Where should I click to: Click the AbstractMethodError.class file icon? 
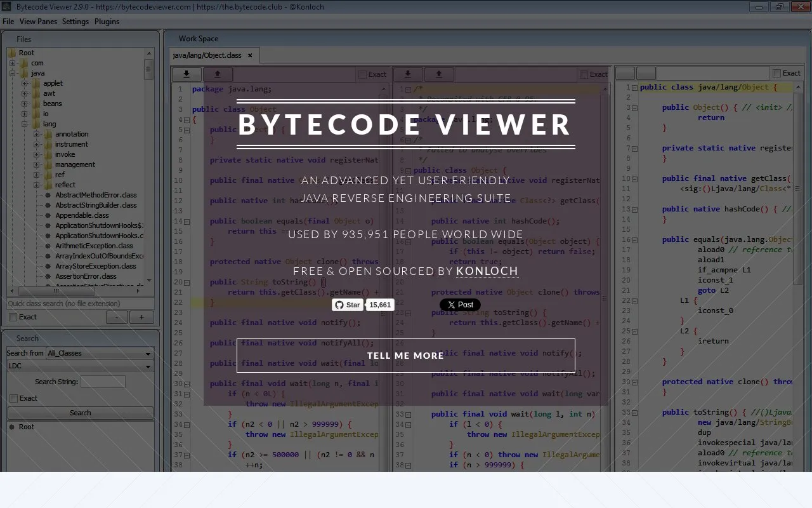click(48, 195)
